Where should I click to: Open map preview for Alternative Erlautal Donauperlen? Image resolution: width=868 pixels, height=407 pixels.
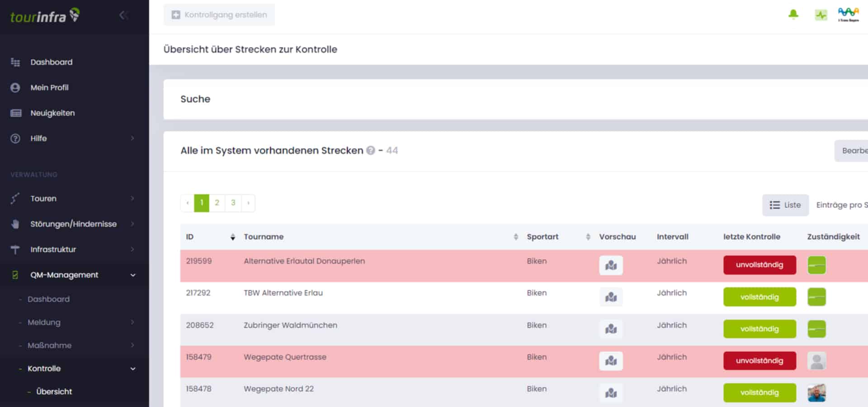(x=611, y=265)
